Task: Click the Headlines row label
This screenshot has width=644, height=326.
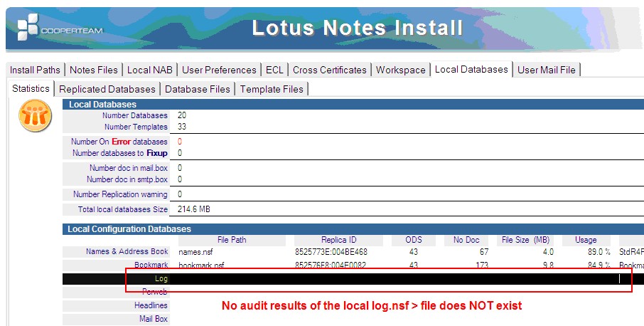Action: pyautogui.click(x=151, y=305)
